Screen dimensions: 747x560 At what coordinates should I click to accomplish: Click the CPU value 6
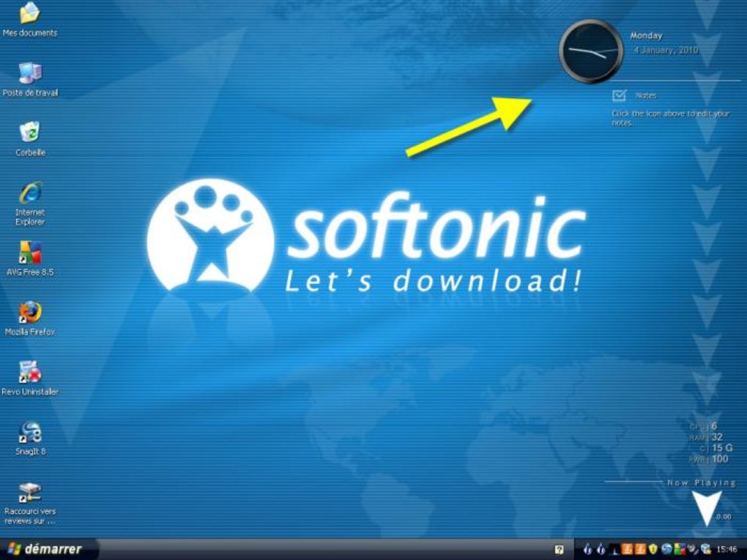[714, 426]
